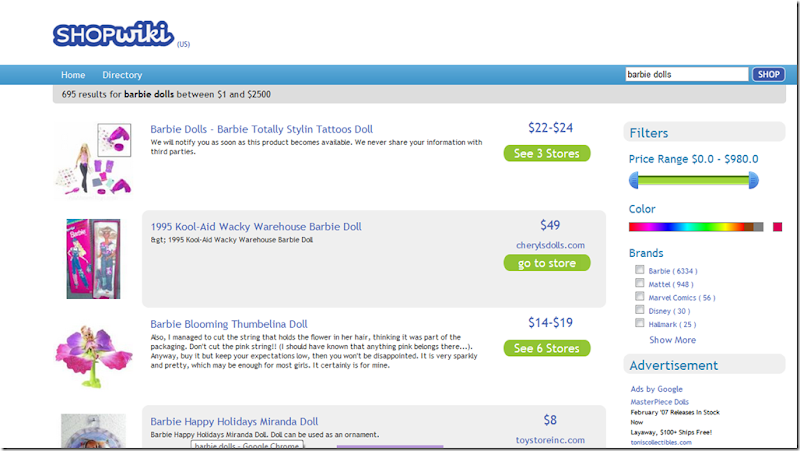Image resolution: width=800 pixels, height=451 pixels.
Task: Click the $22-$24 price text
Action: [551, 128]
